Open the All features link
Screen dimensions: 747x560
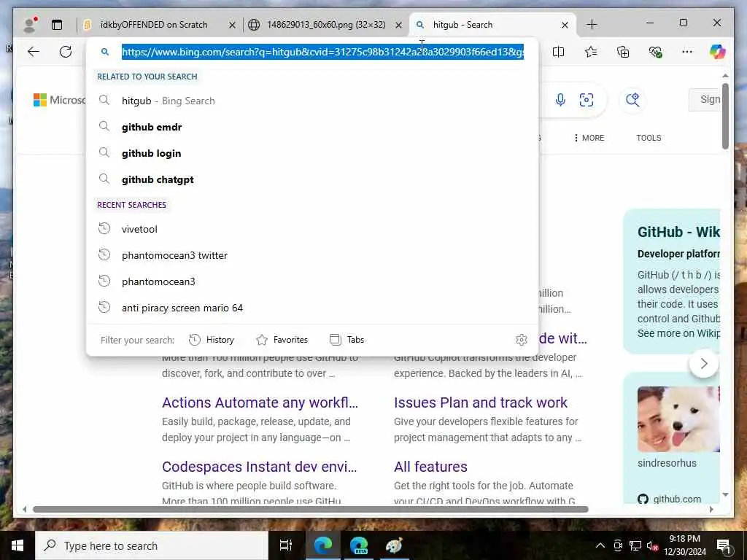tap(430, 467)
